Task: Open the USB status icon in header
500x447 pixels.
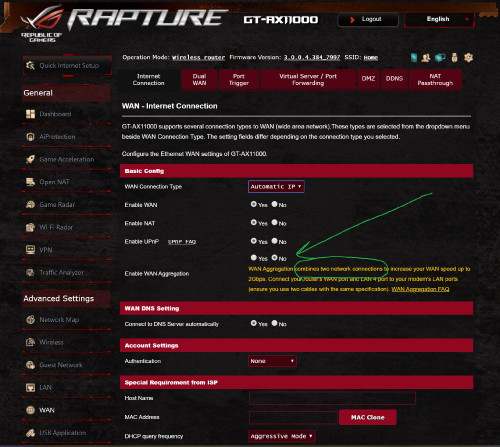Action: coord(454,57)
